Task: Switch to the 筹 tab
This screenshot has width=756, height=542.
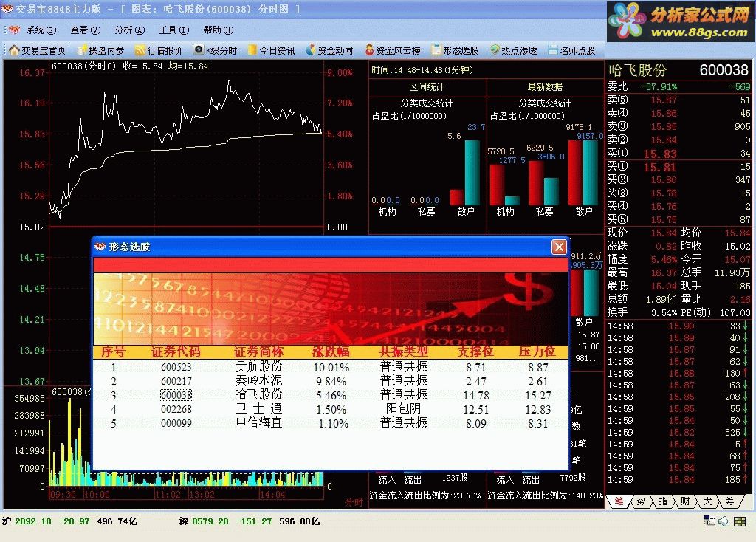Action: 729,501
